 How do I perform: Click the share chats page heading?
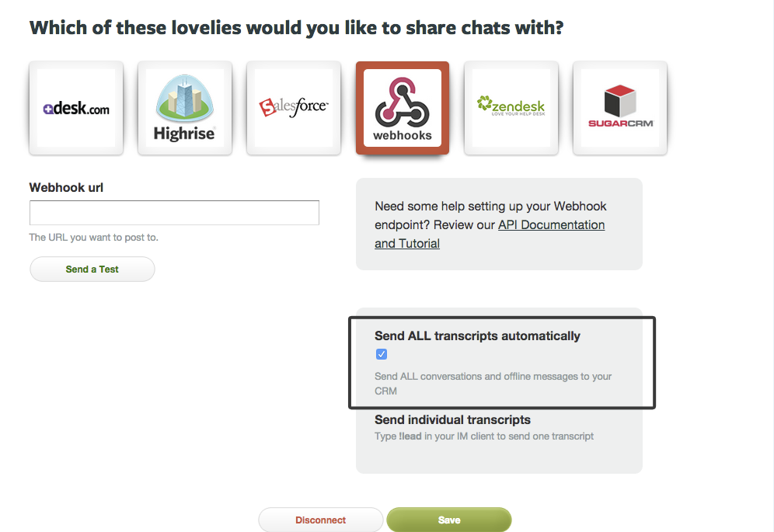click(296, 28)
